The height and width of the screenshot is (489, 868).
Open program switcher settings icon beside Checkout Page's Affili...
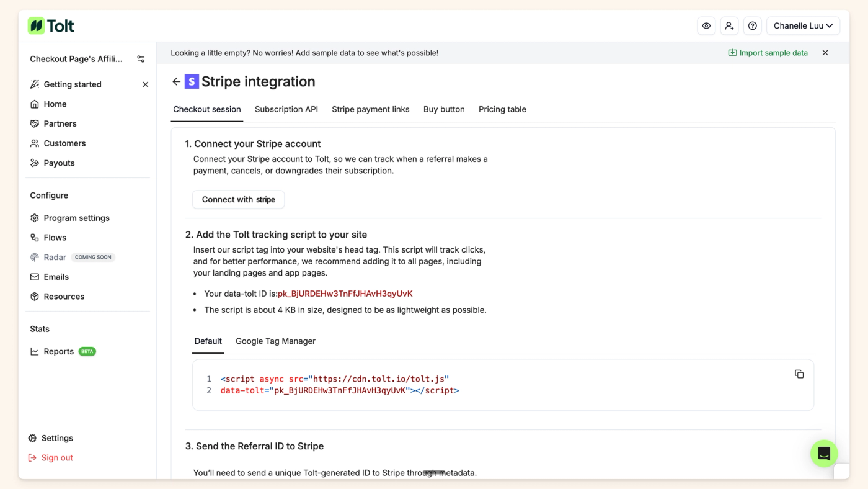141,59
